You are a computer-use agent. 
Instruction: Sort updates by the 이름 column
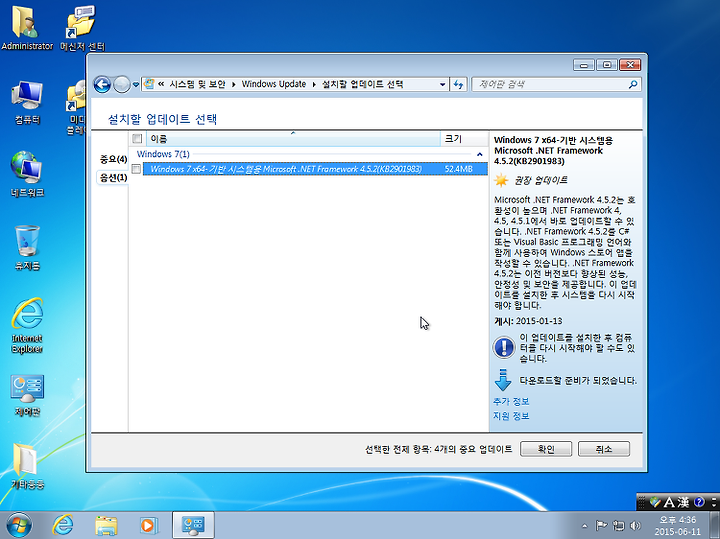coord(293,139)
